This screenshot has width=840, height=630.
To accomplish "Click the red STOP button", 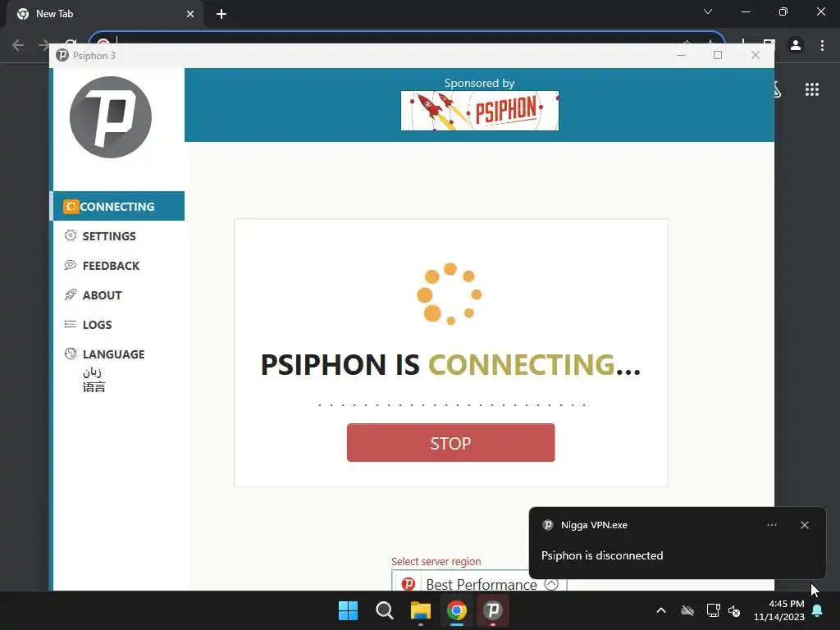I will [450, 442].
